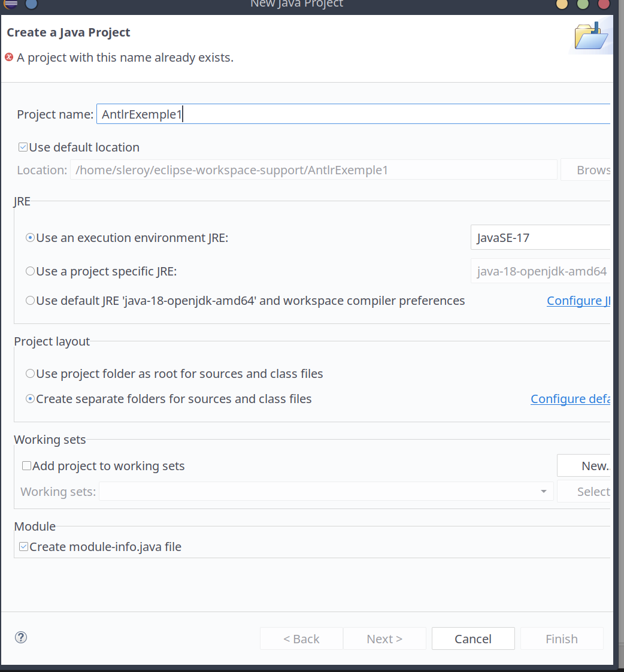The height and width of the screenshot is (672, 624).
Task: Uncheck the Use default location checkbox
Action: (23, 147)
